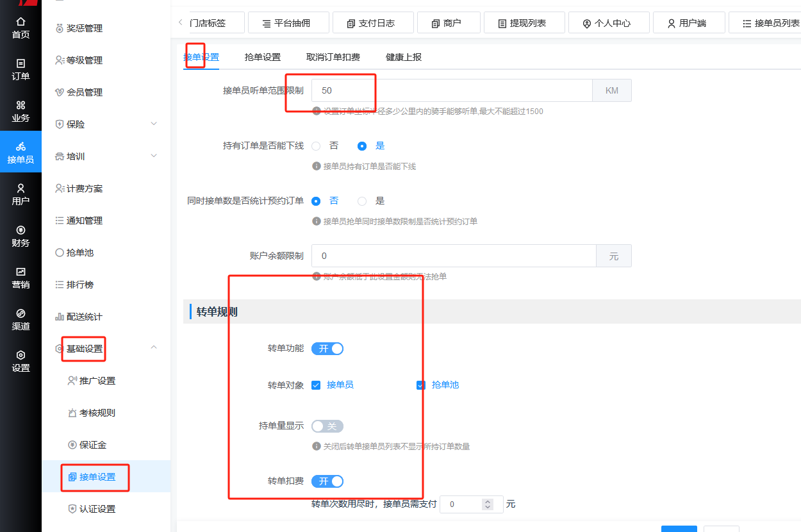This screenshot has height=532, width=801.
Task: Click the 奖惩管理 icon in the sidebar
Action: click(60, 28)
